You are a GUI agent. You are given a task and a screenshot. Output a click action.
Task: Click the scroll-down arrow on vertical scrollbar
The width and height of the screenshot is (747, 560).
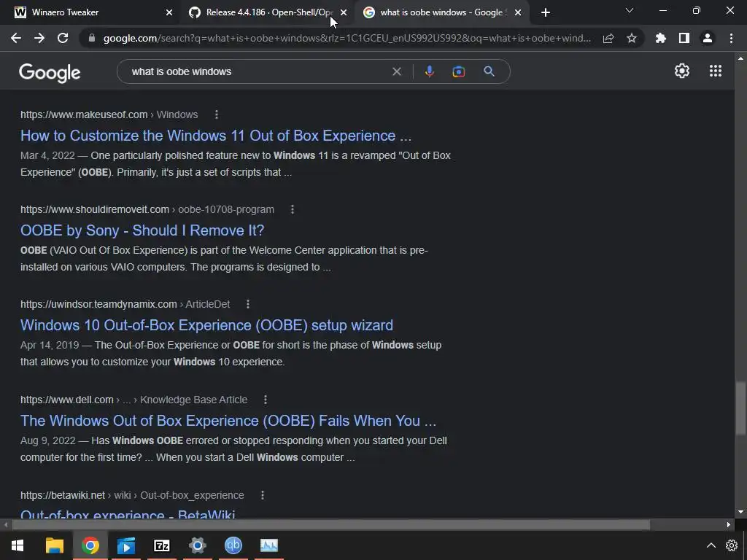(740, 512)
